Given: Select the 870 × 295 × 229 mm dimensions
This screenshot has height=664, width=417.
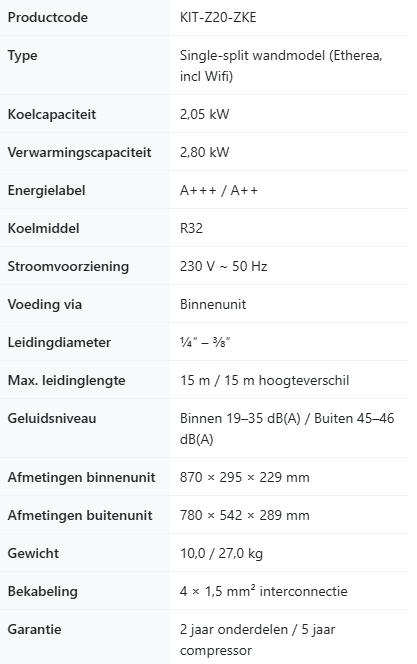Looking at the screenshot, I should pos(245,477).
